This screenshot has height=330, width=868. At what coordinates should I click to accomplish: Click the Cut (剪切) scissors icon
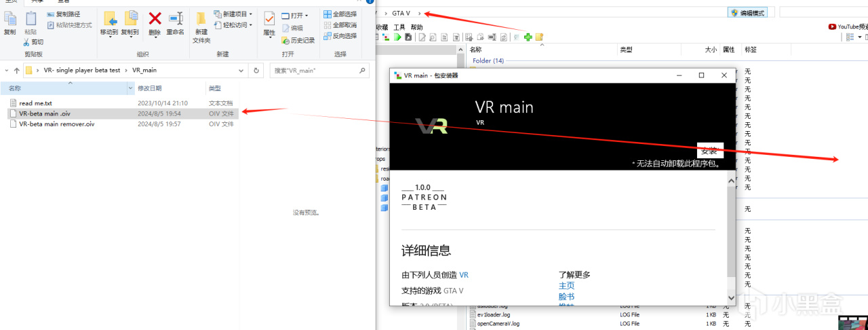(x=26, y=41)
